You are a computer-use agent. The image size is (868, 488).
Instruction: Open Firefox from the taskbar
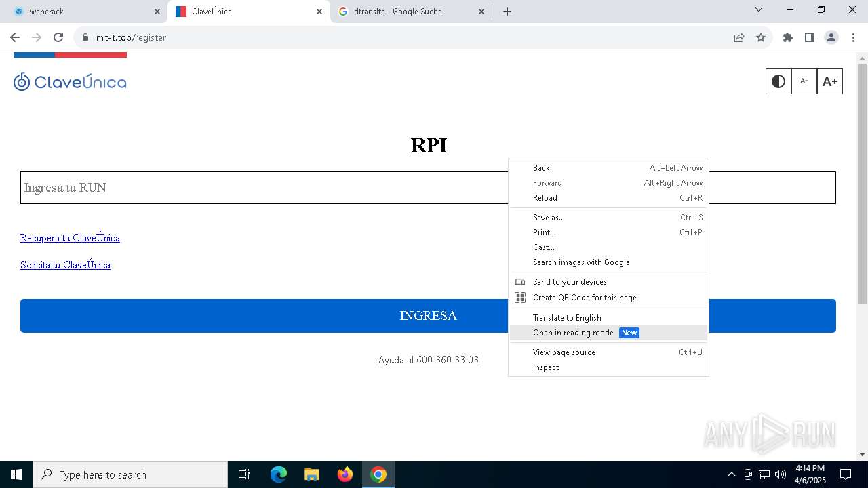click(x=345, y=474)
